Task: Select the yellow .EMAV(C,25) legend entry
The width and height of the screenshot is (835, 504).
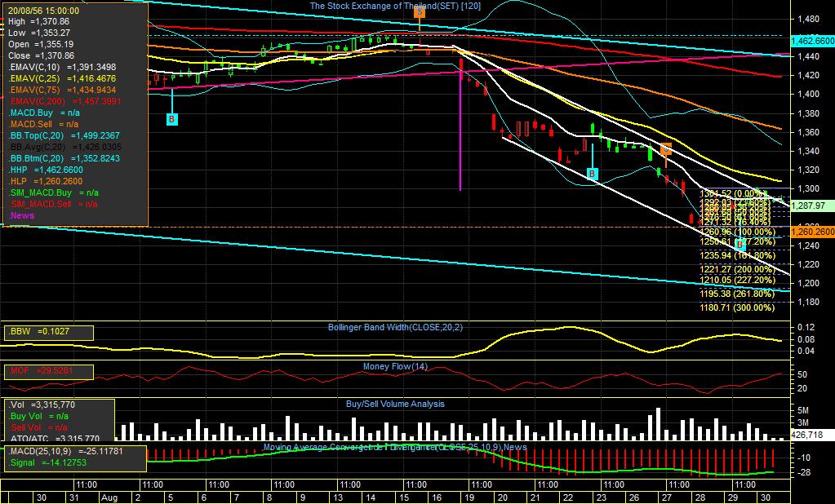Action: pos(62,79)
